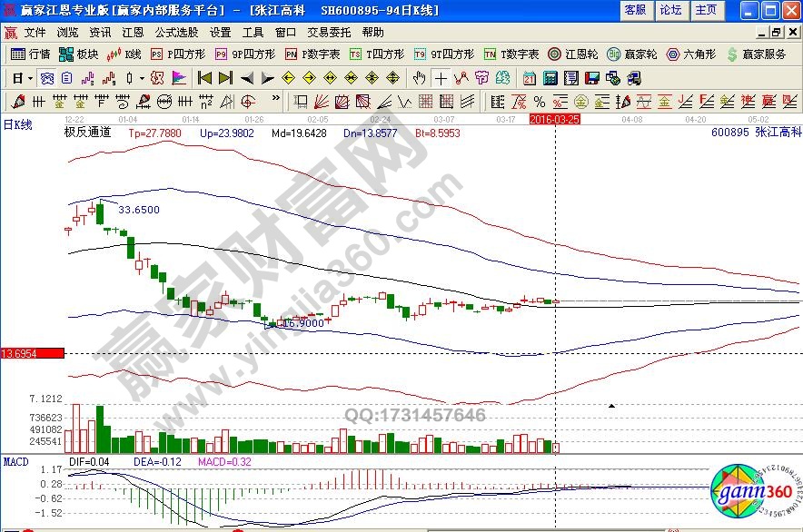Toggle the crosshair cursor button
Viewport: 803px width, 532px height.
[441, 77]
